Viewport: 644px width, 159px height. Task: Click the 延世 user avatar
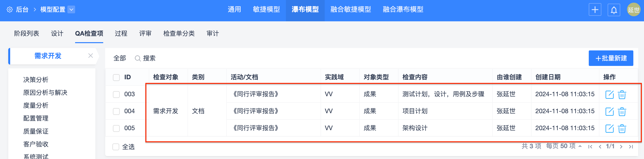coord(633,10)
